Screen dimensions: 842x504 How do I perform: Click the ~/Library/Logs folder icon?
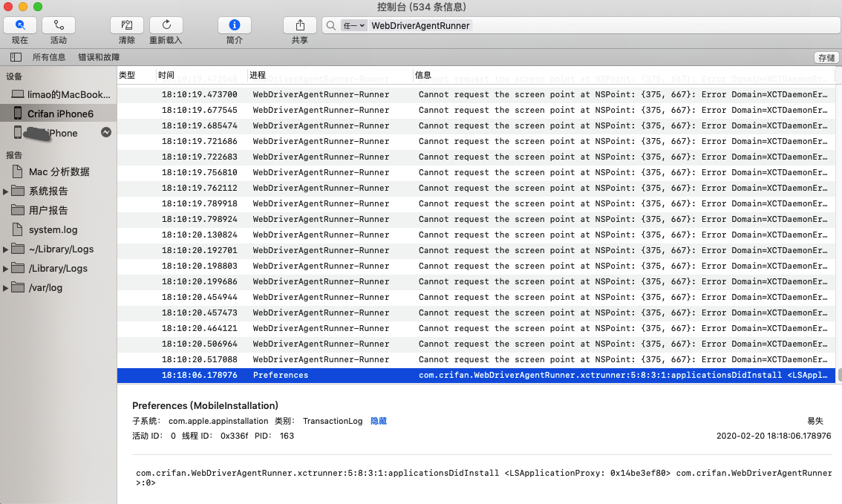[x=18, y=249]
